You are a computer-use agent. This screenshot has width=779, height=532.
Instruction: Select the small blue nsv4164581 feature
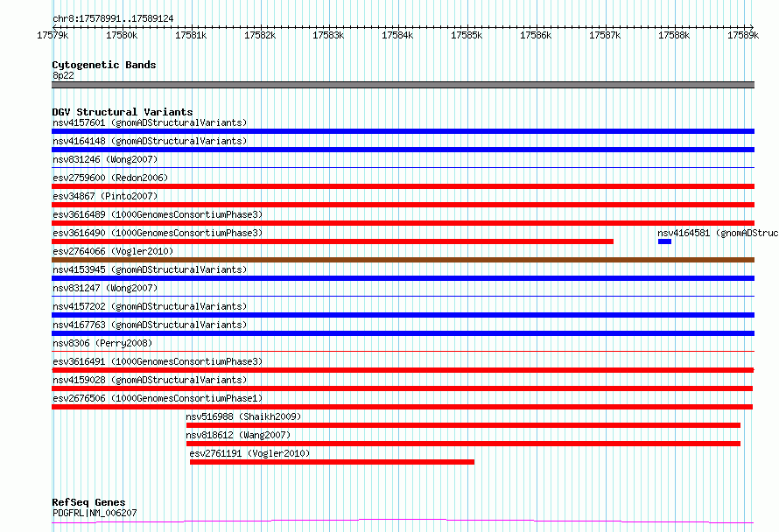(664, 241)
